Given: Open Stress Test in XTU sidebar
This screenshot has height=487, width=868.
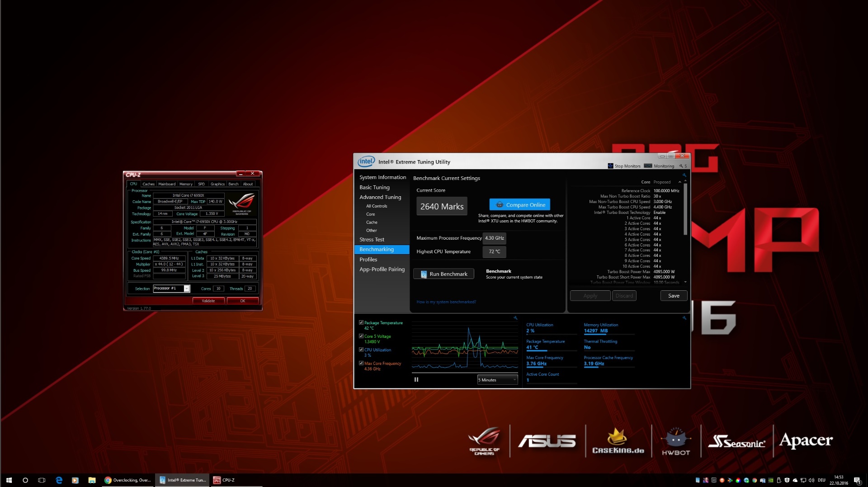Looking at the screenshot, I should coord(372,240).
